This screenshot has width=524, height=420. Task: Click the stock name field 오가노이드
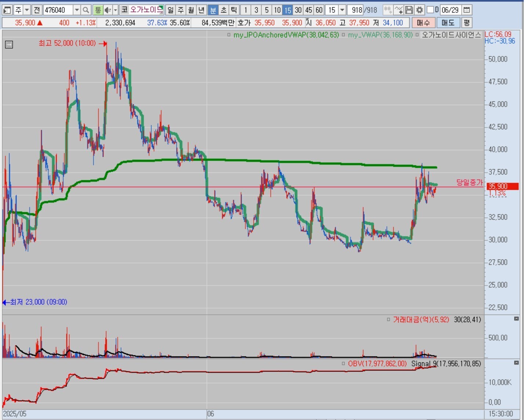pos(146,10)
